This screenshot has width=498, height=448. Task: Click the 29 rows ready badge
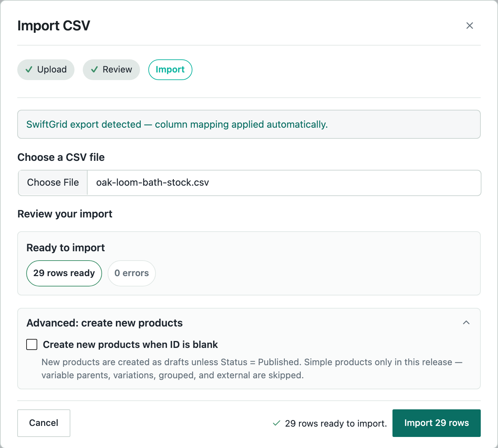64,273
